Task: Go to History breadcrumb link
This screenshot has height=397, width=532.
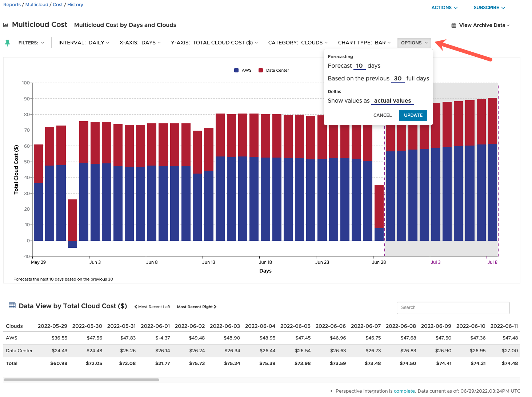Action: (75, 5)
